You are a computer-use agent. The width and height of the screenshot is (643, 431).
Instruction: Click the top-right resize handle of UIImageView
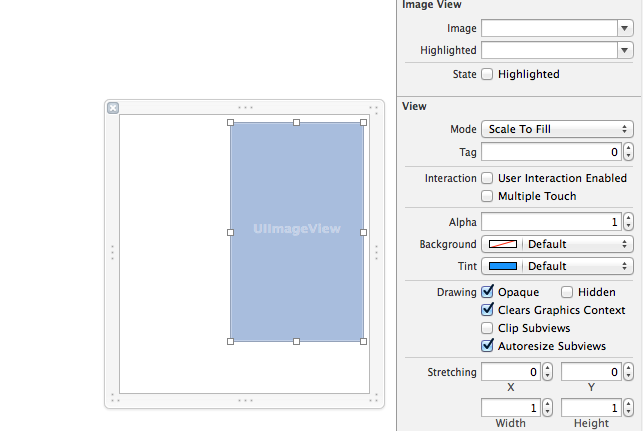click(363, 123)
